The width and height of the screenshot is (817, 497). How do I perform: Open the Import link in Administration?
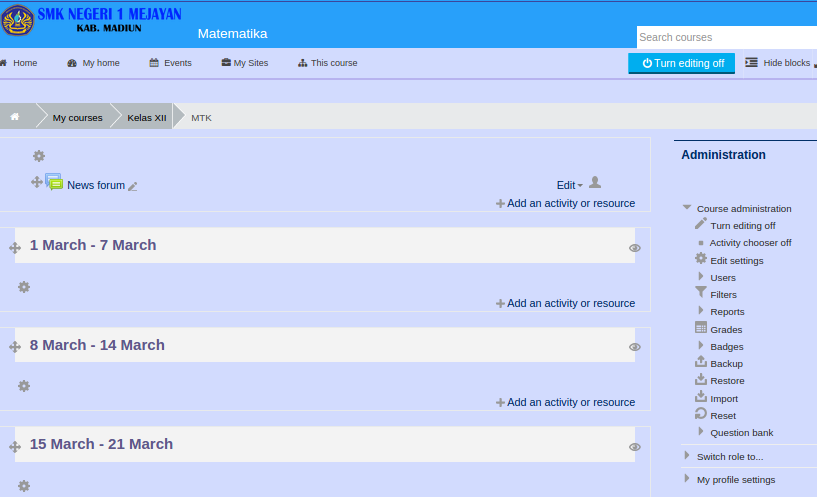(x=724, y=399)
